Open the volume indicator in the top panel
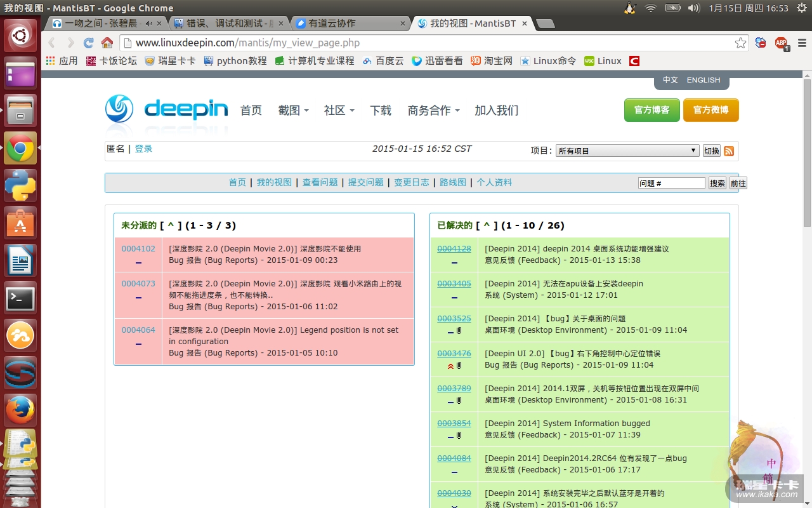This screenshot has width=812, height=508. point(694,8)
